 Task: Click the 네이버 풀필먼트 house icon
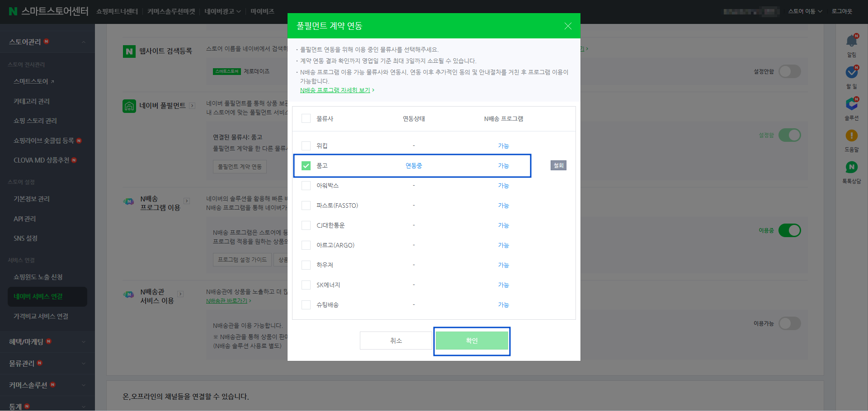pyautogui.click(x=129, y=106)
